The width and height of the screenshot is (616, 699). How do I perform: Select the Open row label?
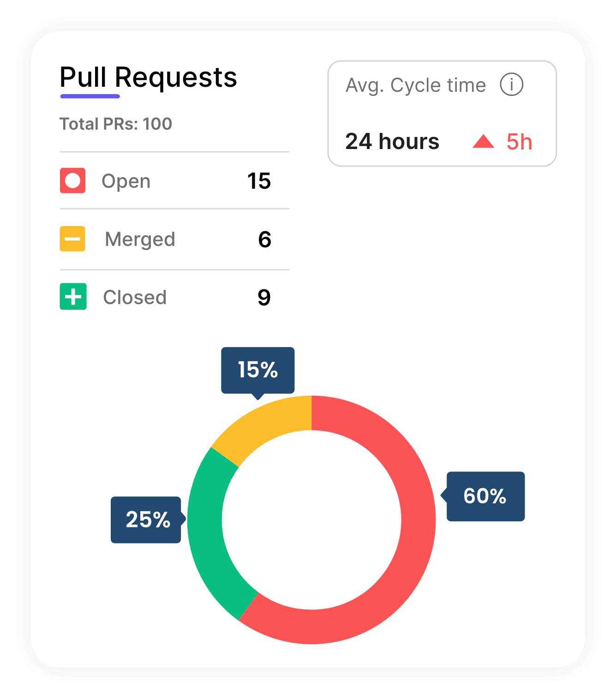tap(126, 181)
